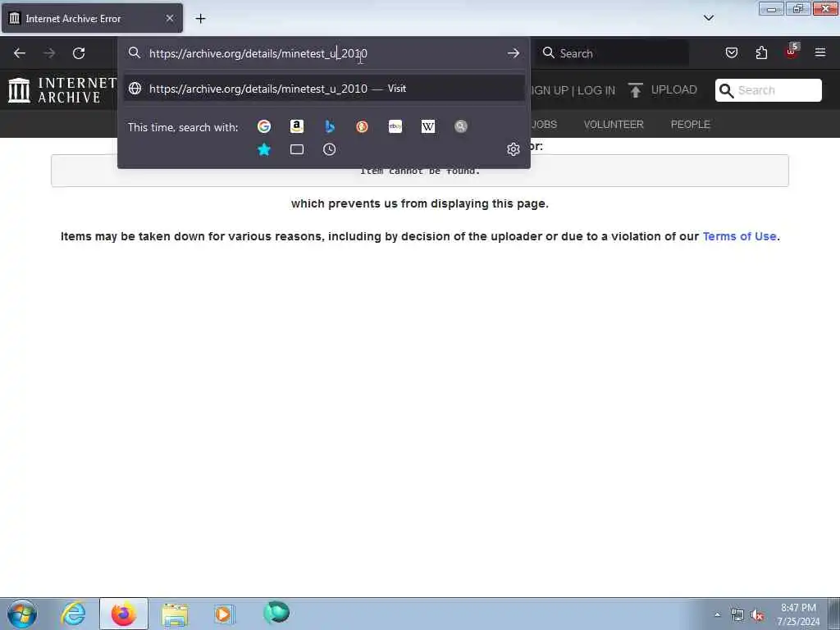The height and width of the screenshot is (630, 840).
Task: Open the VOLUNTEER menu item
Action: click(614, 125)
